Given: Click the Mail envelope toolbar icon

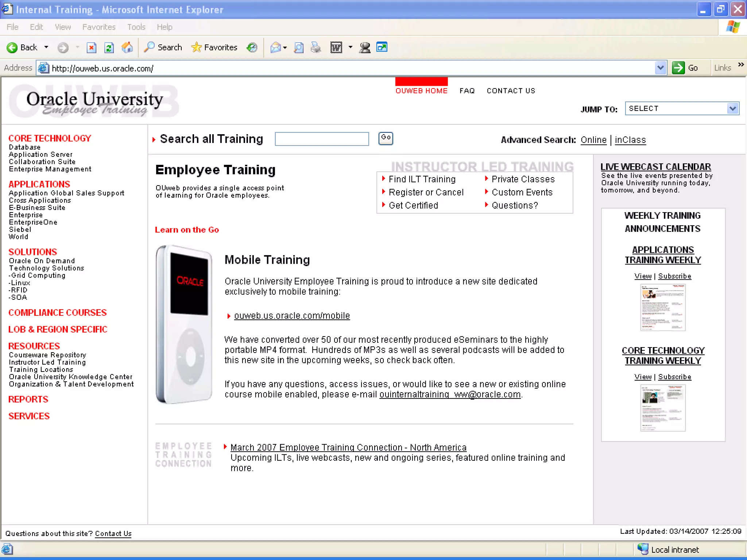Looking at the screenshot, I should [276, 48].
